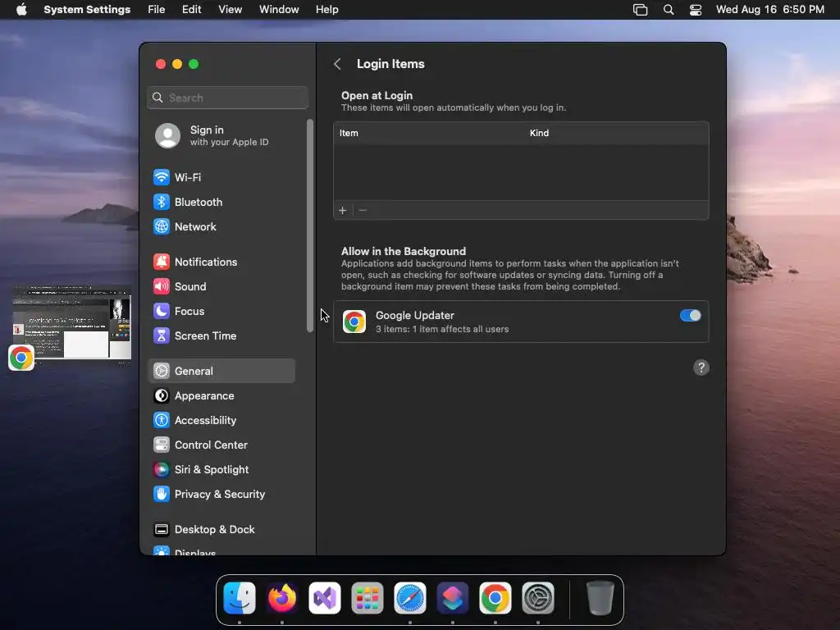This screenshot has width=840, height=630.
Task: Open Notifications settings
Action: [x=221, y=262]
